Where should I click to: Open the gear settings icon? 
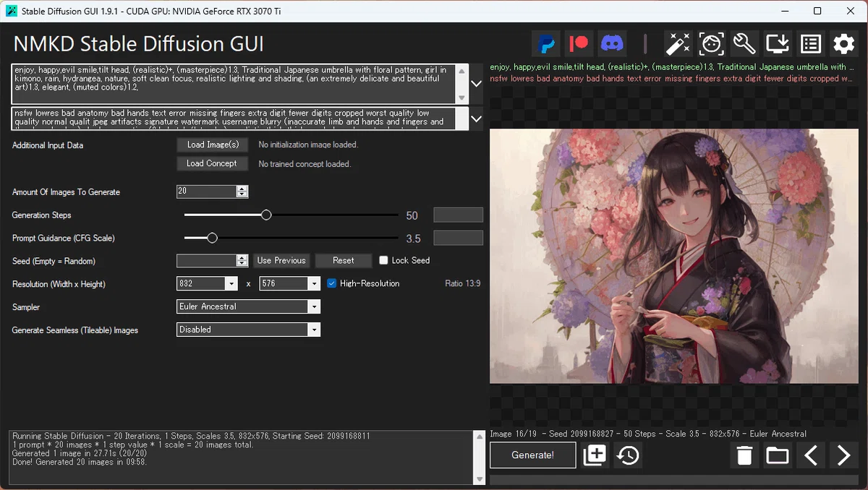(844, 44)
